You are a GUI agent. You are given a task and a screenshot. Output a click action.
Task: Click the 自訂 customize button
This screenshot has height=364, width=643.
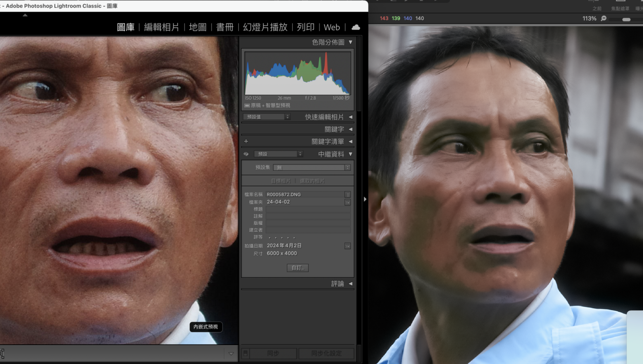[298, 268]
